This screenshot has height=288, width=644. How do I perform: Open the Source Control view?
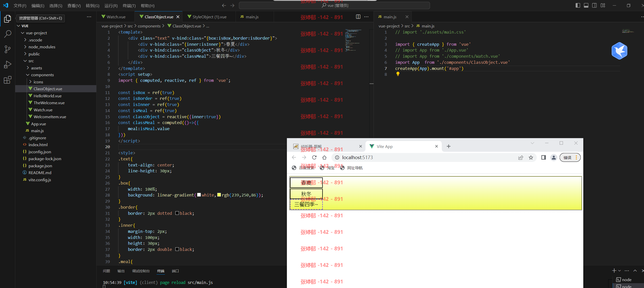8,49
